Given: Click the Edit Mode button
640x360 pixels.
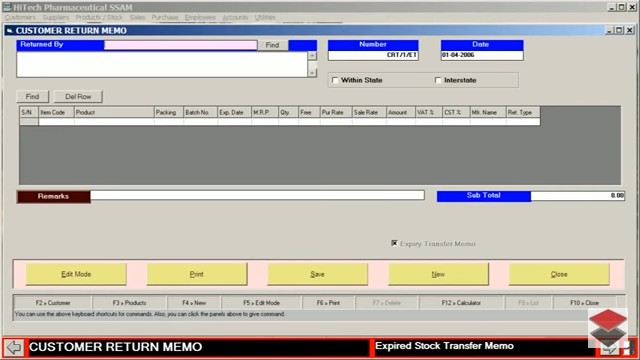Looking at the screenshot, I should coord(76,274).
